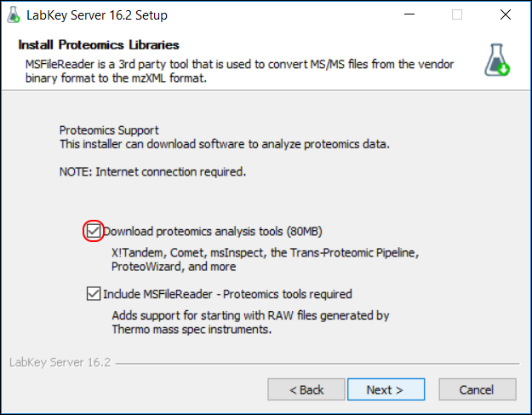Toggle the Include MSFileReader checkbox
The width and height of the screenshot is (532, 415).
coord(94,294)
